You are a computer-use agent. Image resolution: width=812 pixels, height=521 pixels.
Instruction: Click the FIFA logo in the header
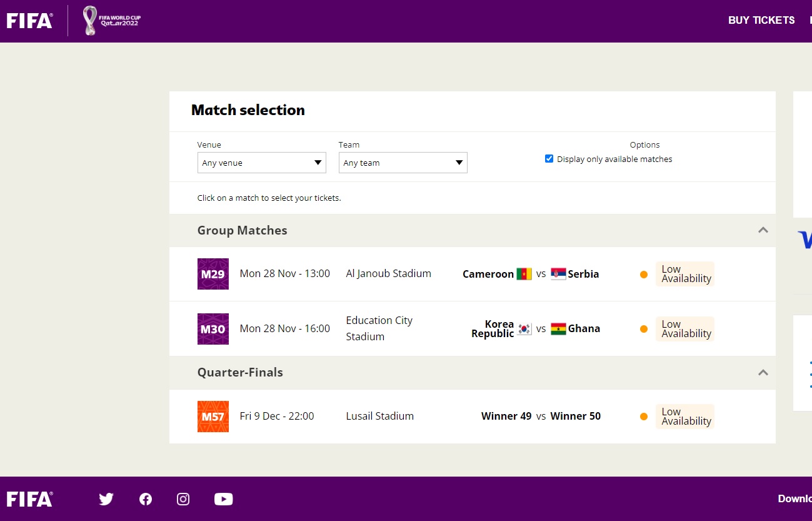(29, 21)
